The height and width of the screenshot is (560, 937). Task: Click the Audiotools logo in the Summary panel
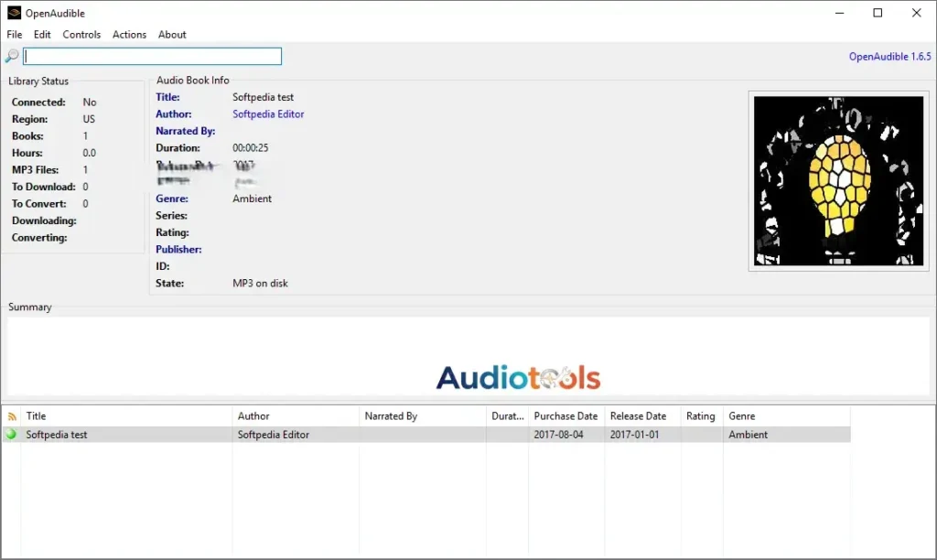coord(519,376)
